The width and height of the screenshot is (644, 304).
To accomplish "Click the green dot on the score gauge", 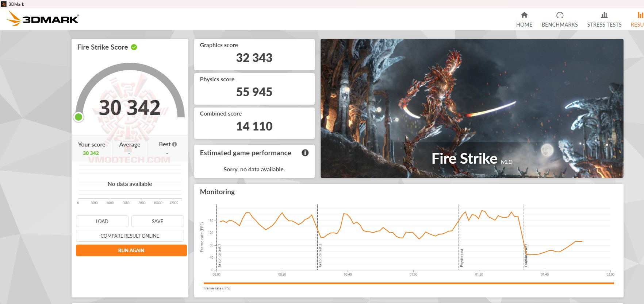I will pos(78,117).
